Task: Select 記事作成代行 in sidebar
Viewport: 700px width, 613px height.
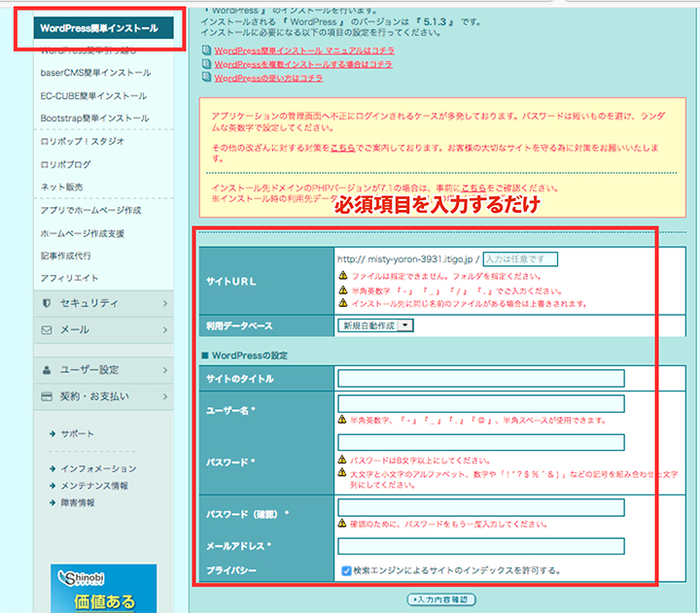Action: coord(66,255)
